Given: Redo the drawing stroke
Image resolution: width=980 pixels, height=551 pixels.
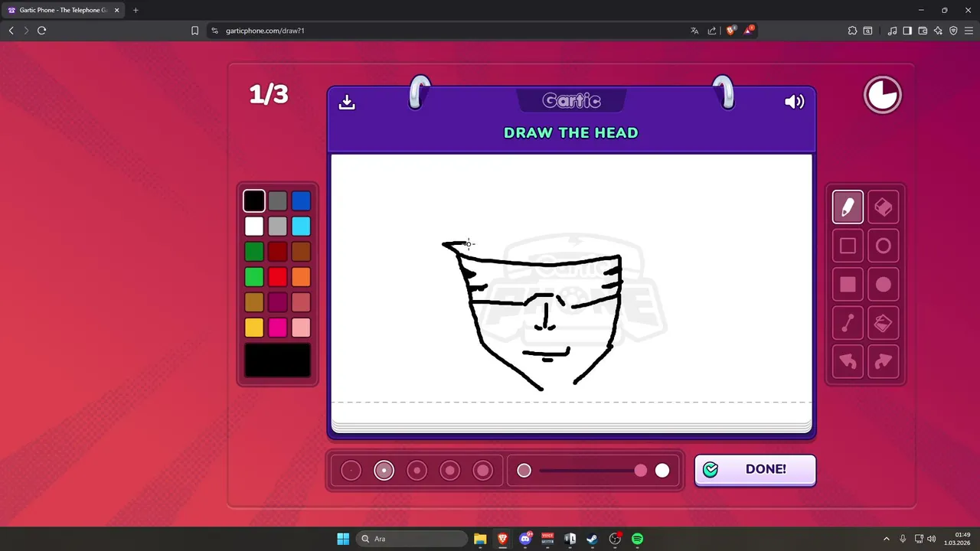Looking at the screenshot, I should (883, 362).
